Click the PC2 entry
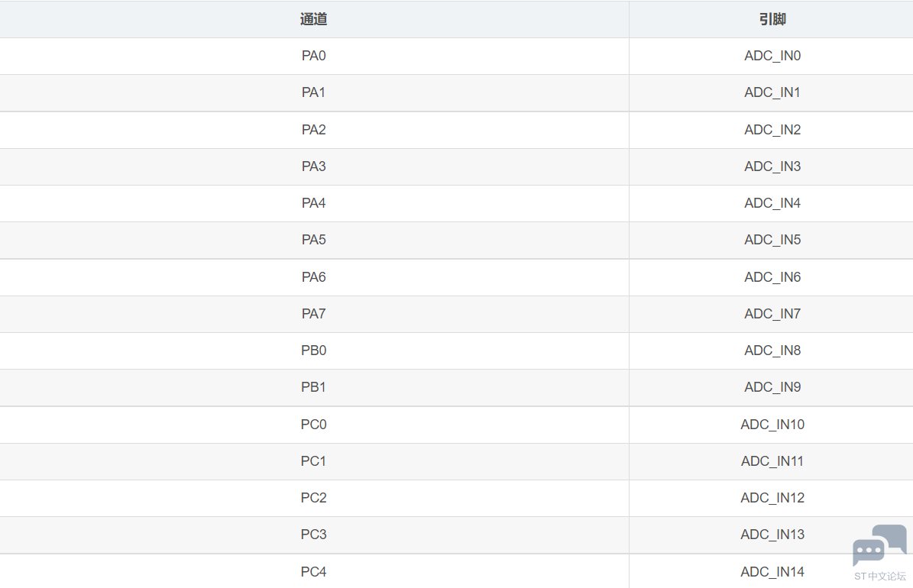Viewport: 913px width, 588px height. pyautogui.click(x=314, y=498)
